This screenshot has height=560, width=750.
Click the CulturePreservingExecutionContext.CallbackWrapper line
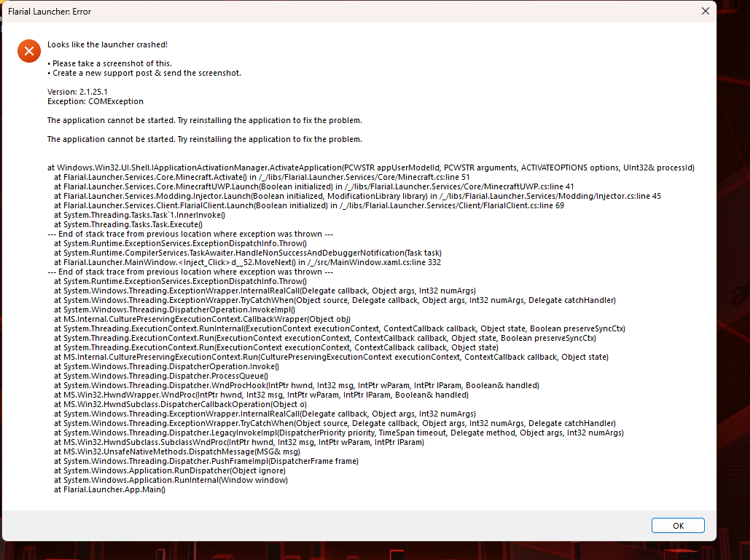click(x=202, y=319)
